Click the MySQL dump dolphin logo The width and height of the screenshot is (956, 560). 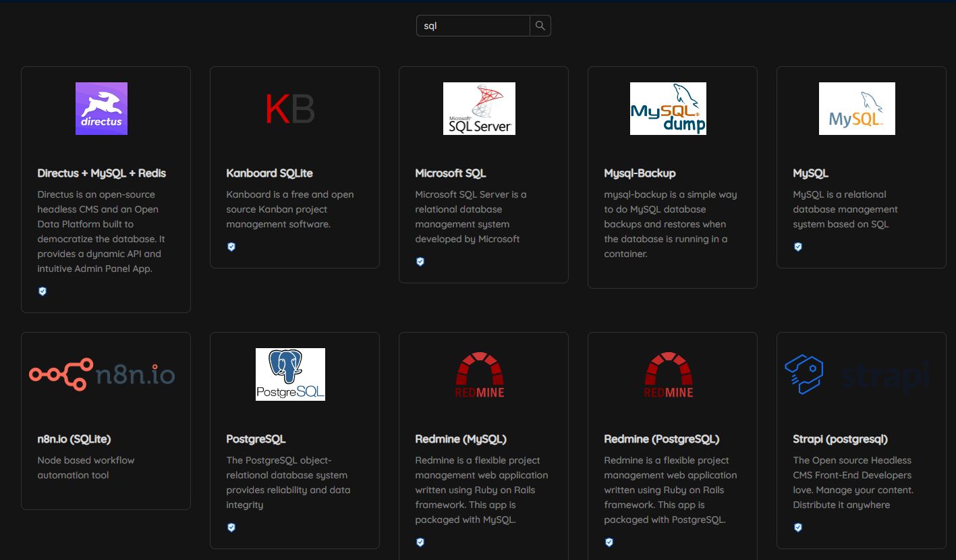(x=668, y=109)
